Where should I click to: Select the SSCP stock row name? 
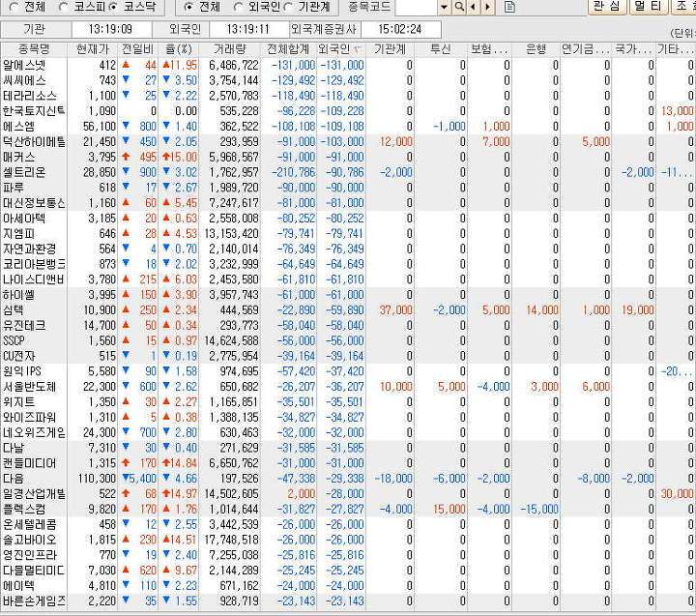point(14,341)
